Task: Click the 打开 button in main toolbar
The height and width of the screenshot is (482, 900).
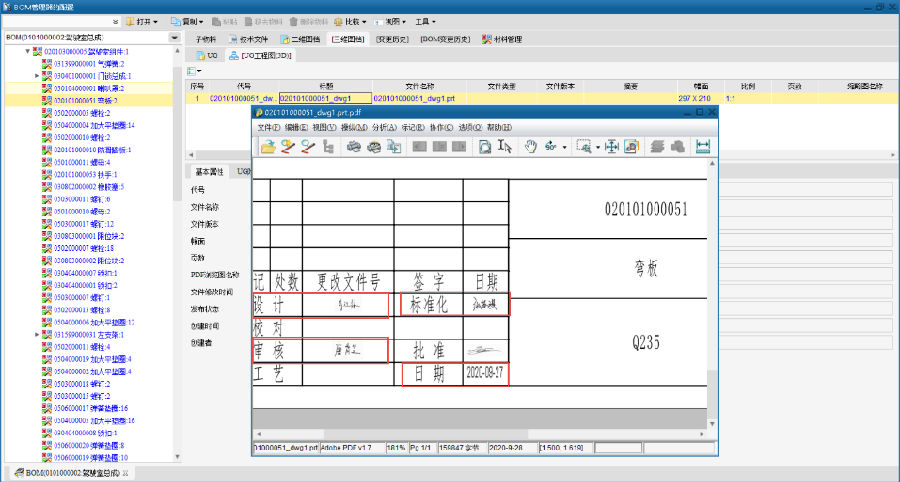Action: tap(141, 21)
